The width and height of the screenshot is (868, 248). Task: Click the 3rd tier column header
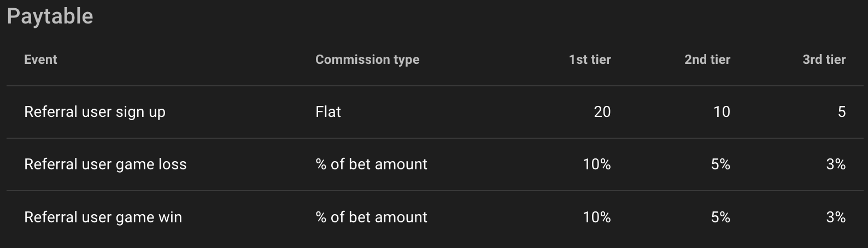pos(824,60)
